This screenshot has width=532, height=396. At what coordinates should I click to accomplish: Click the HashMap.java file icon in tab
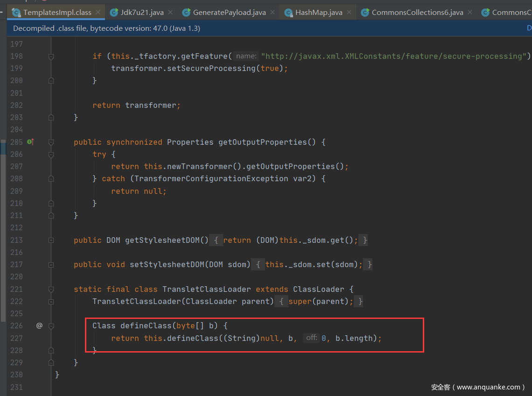pos(288,13)
